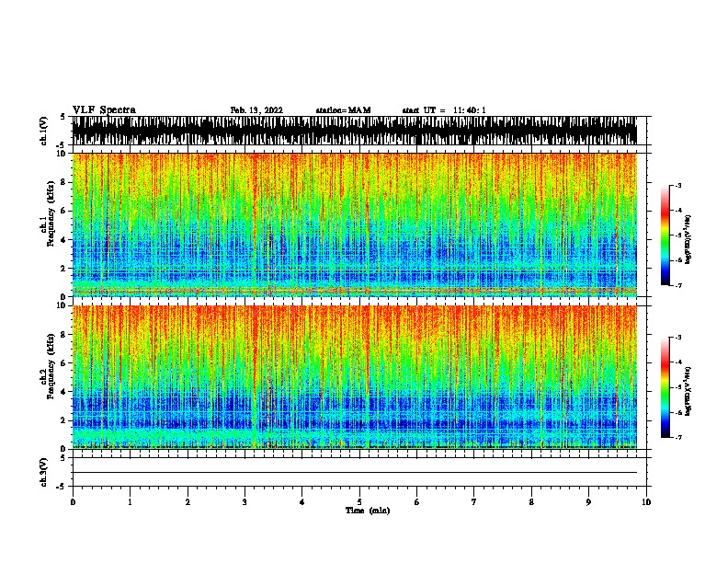This screenshot has width=728, height=563.
Task: Click the ch.1 waveform amplitude strip
Action: pyautogui.click(x=355, y=131)
